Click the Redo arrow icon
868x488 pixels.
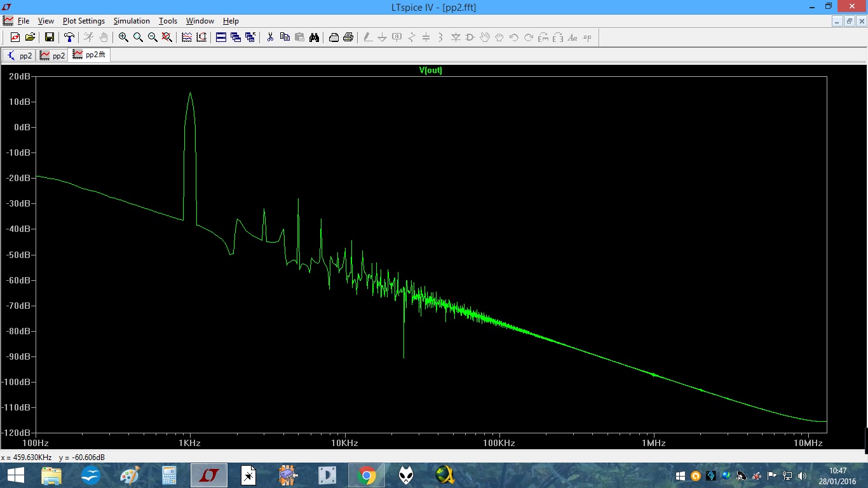[x=529, y=37]
